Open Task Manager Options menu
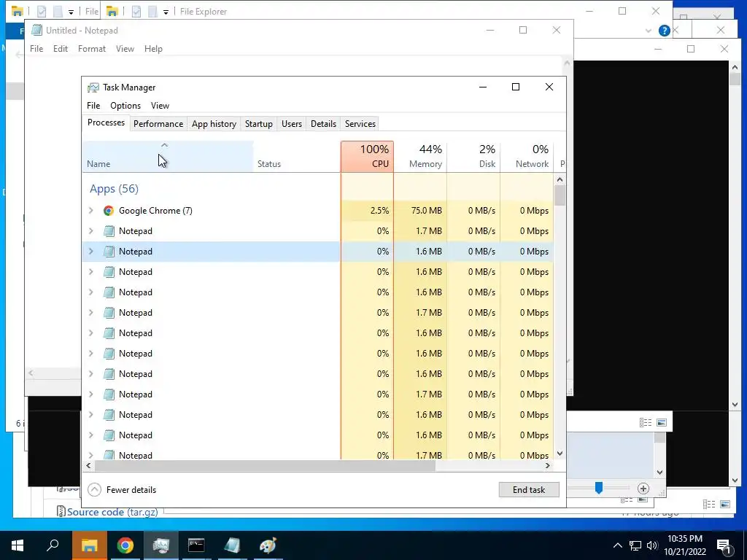747x560 pixels. pos(125,106)
